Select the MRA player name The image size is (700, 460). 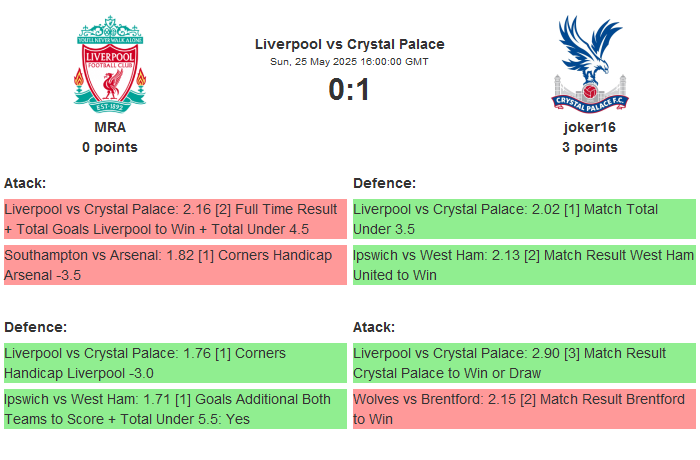tap(110, 127)
